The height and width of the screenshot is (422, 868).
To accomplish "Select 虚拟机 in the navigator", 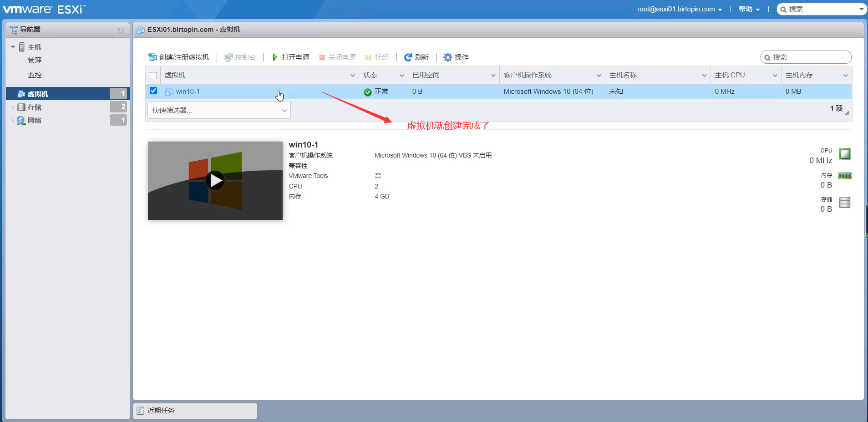I will (x=67, y=94).
